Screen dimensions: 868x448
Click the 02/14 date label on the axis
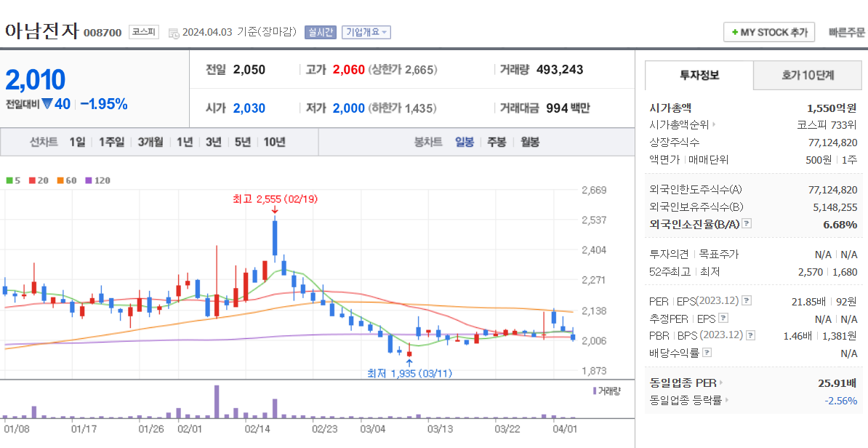tap(257, 428)
